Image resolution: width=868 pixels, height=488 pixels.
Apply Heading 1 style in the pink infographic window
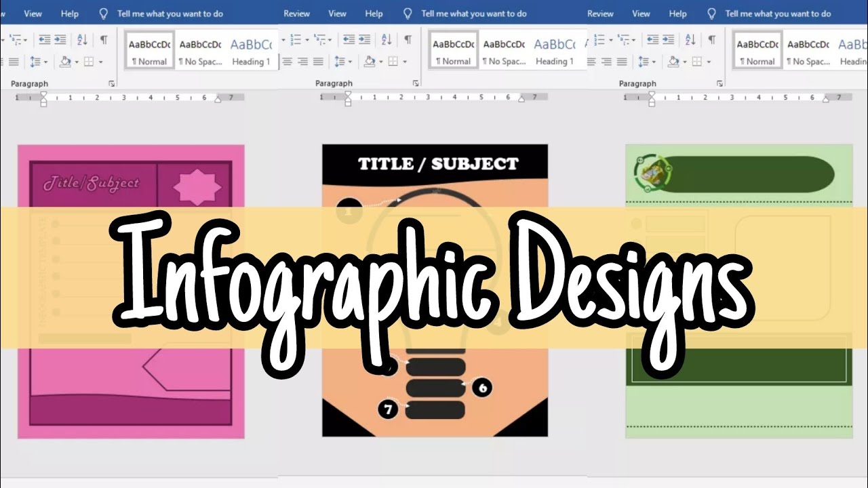[251, 50]
